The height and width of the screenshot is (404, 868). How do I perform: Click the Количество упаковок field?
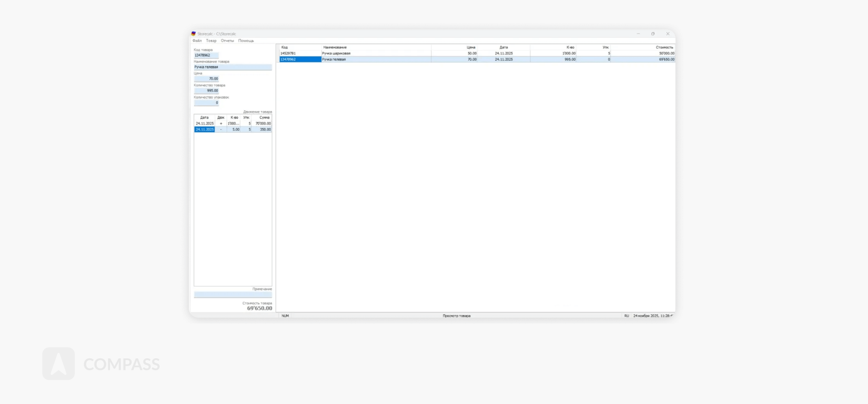(206, 103)
